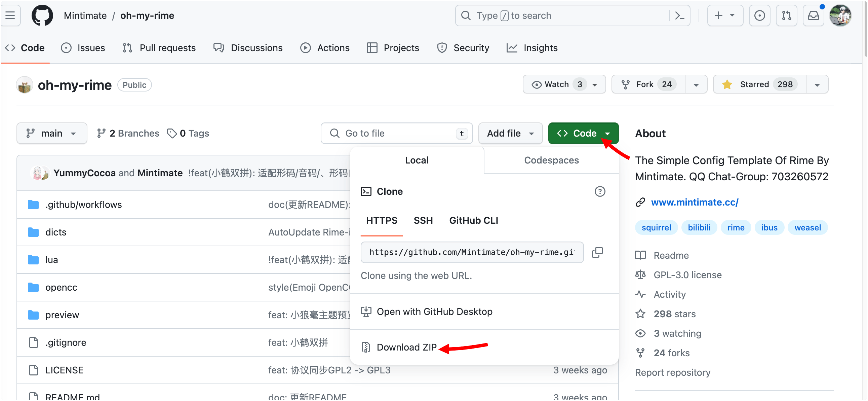Click Open with GitHub Desktop
This screenshot has width=868, height=401.
click(x=427, y=312)
